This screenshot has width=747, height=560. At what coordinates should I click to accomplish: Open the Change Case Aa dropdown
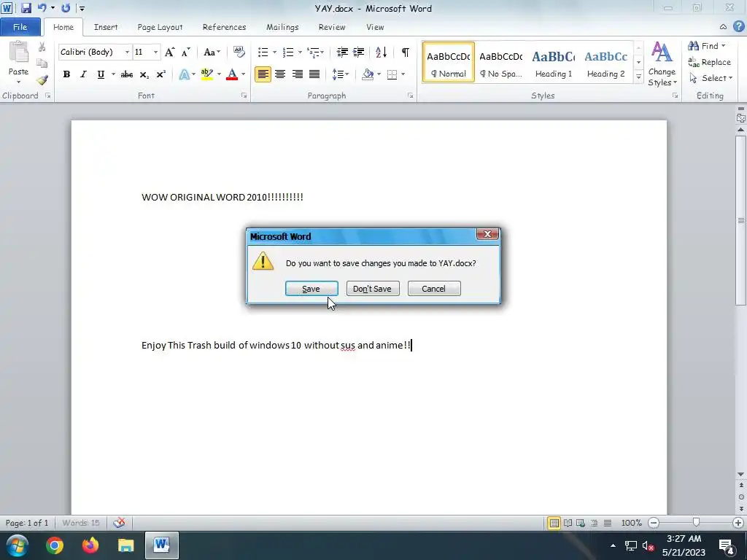click(212, 52)
